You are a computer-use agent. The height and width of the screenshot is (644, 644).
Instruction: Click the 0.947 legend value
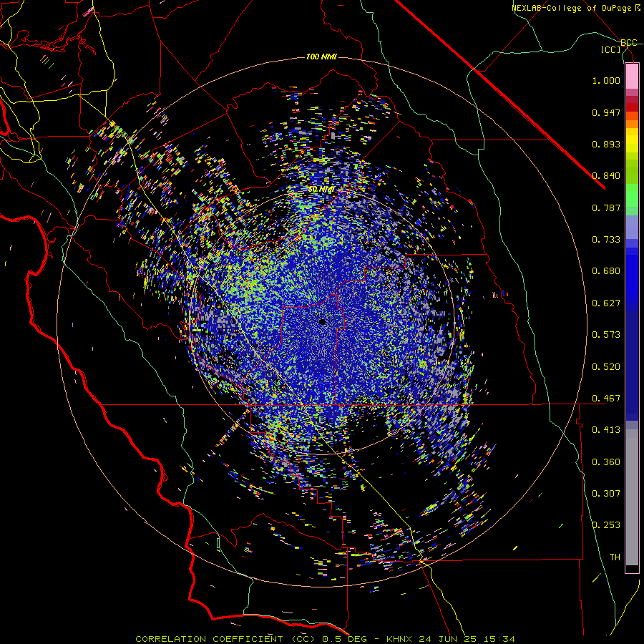(x=606, y=112)
